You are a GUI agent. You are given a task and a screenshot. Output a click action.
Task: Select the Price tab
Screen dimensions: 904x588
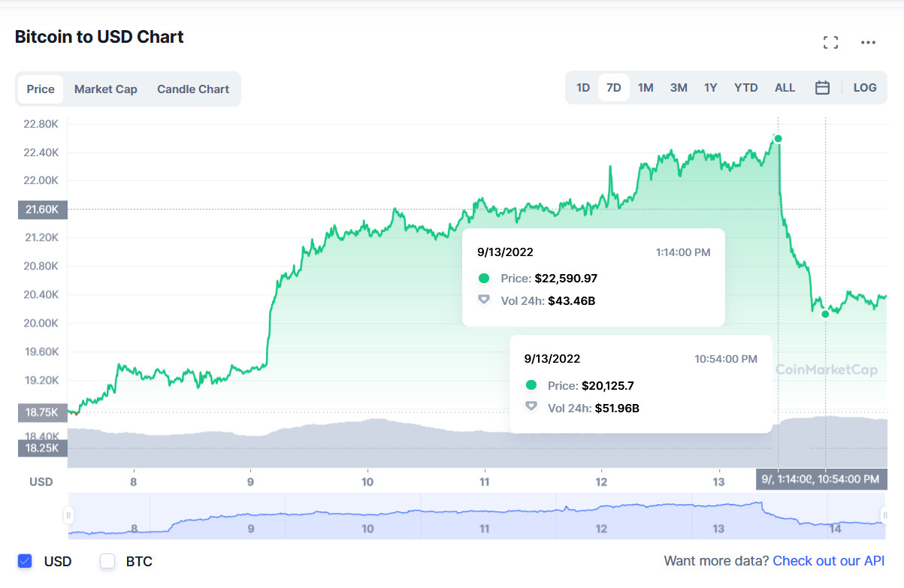coord(41,89)
